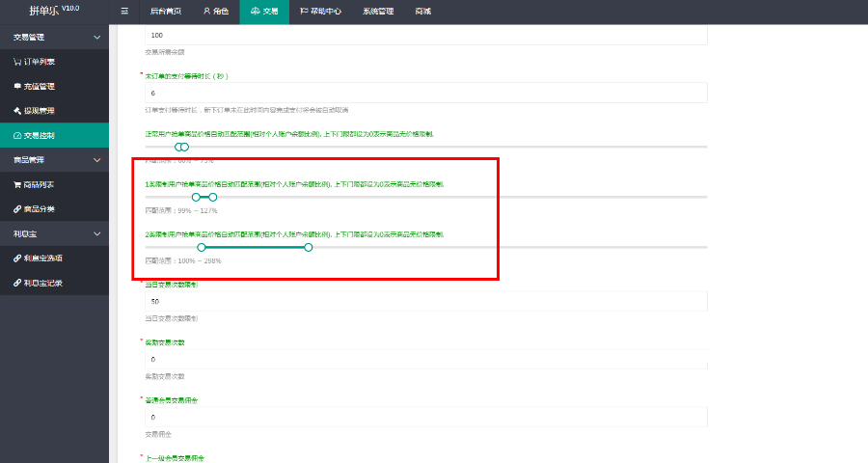868x463 pixels.
Task: Switch to the 系统管理 top menu
Action: point(378,11)
